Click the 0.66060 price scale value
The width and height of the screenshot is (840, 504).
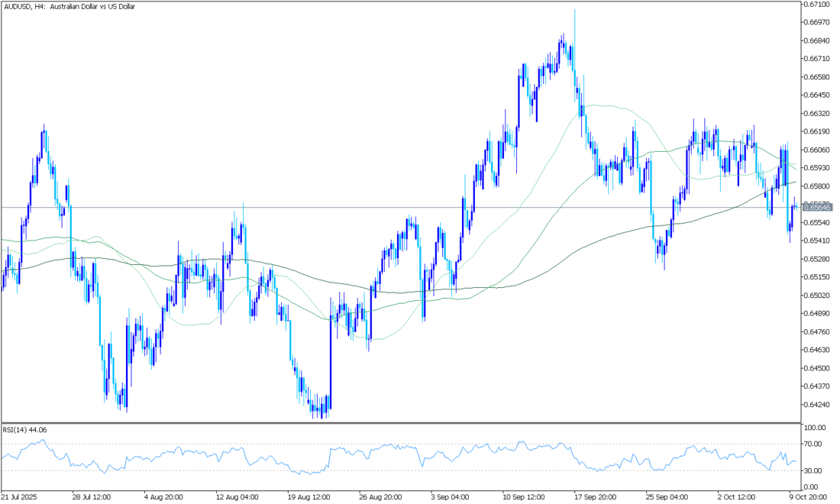click(818, 150)
